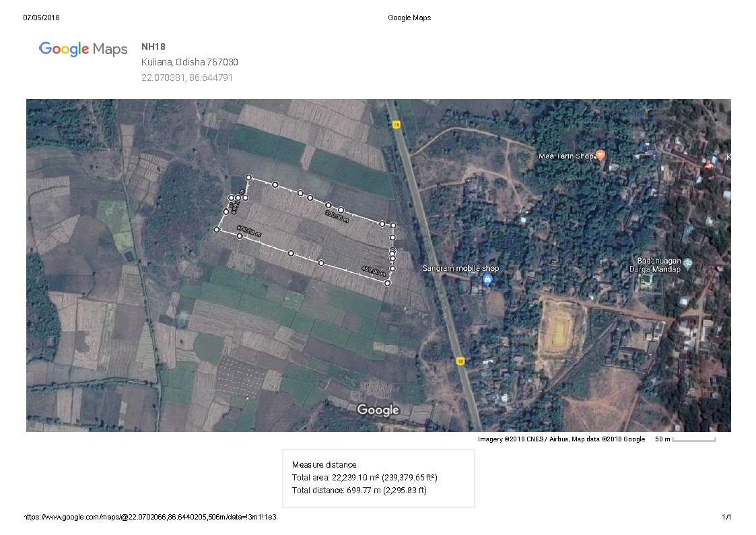Open the Maa Tarin Shop label

click(565, 156)
